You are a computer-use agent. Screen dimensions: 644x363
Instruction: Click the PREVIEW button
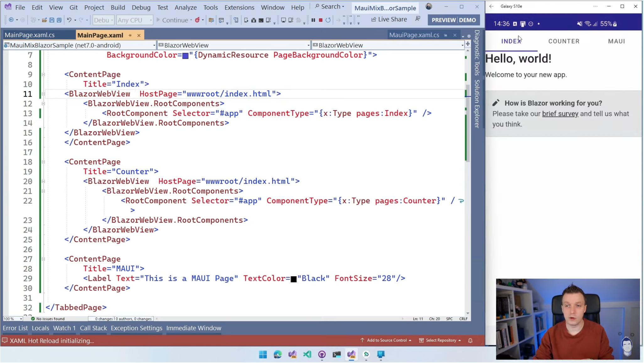pyautogui.click(x=443, y=20)
